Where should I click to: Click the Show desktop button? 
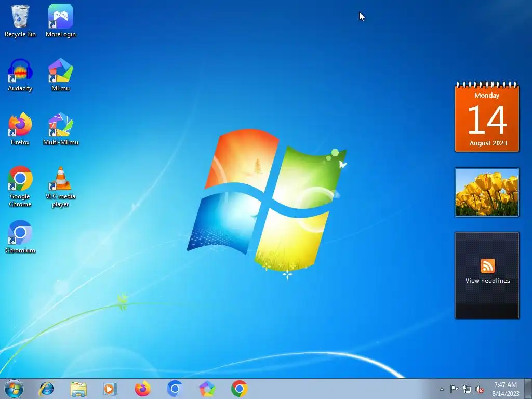coord(528,389)
